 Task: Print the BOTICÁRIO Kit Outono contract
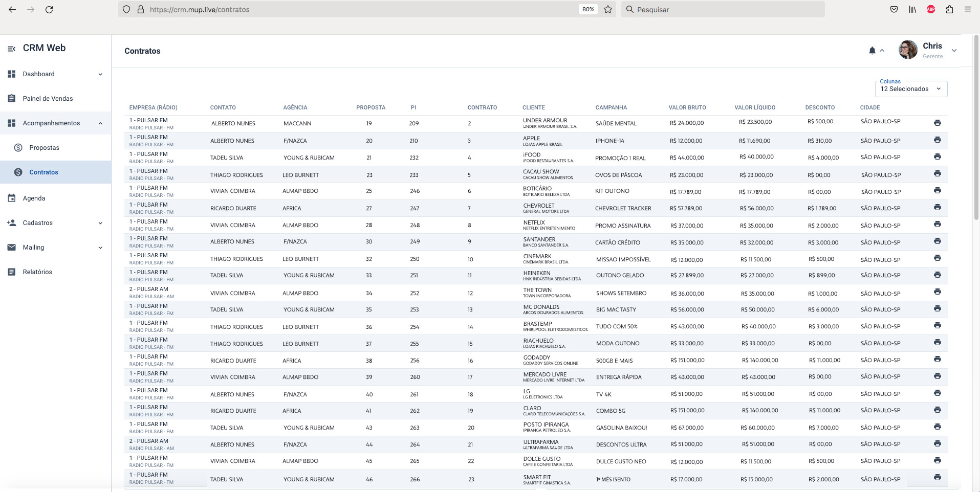(937, 190)
